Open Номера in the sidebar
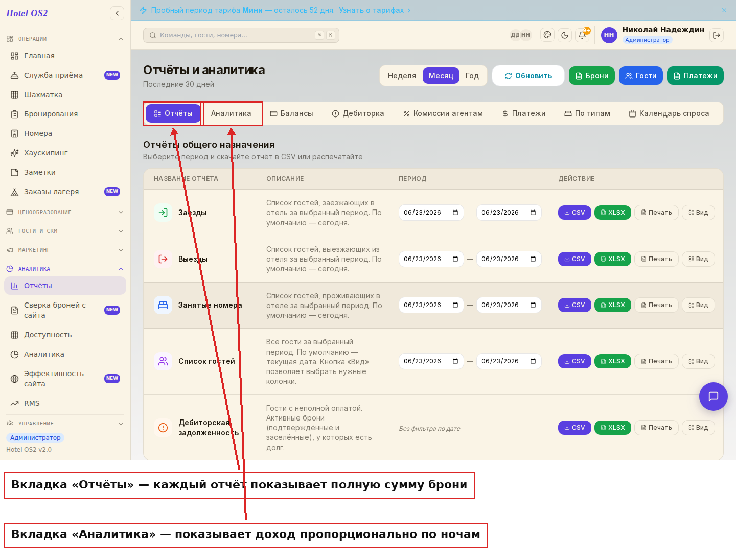 coord(65,133)
